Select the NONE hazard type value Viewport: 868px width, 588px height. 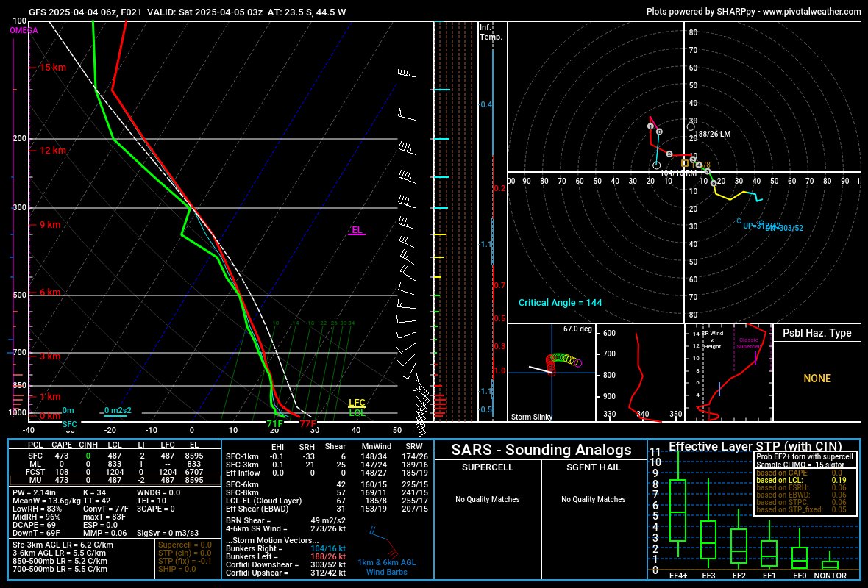coord(817,379)
